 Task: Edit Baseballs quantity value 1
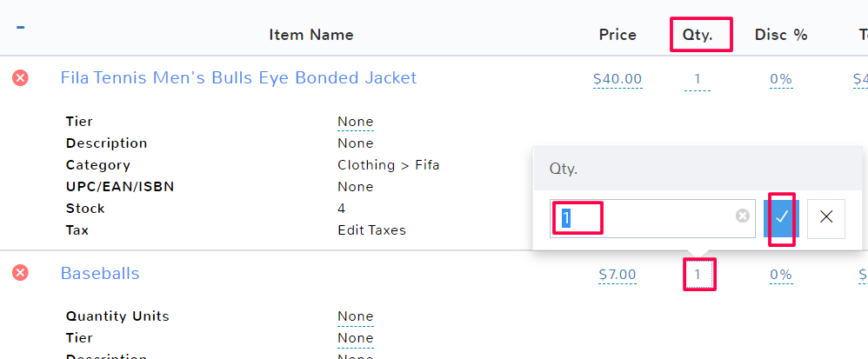pyautogui.click(x=698, y=276)
